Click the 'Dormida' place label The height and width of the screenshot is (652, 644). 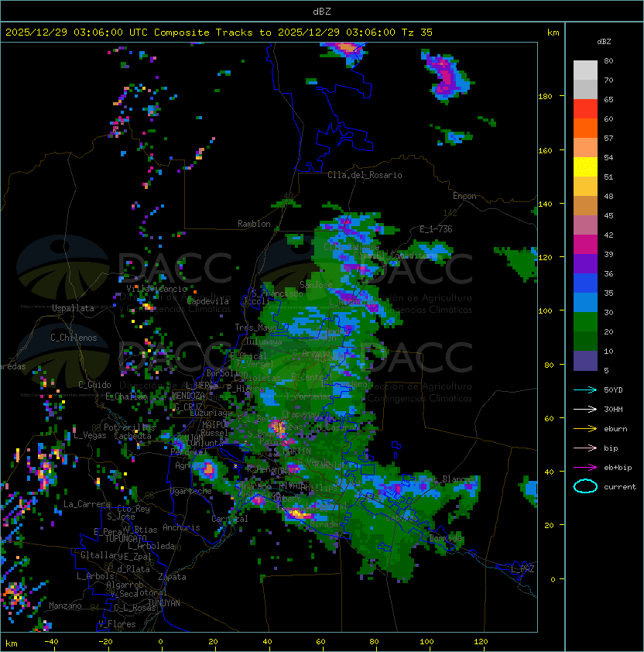(x=445, y=538)
